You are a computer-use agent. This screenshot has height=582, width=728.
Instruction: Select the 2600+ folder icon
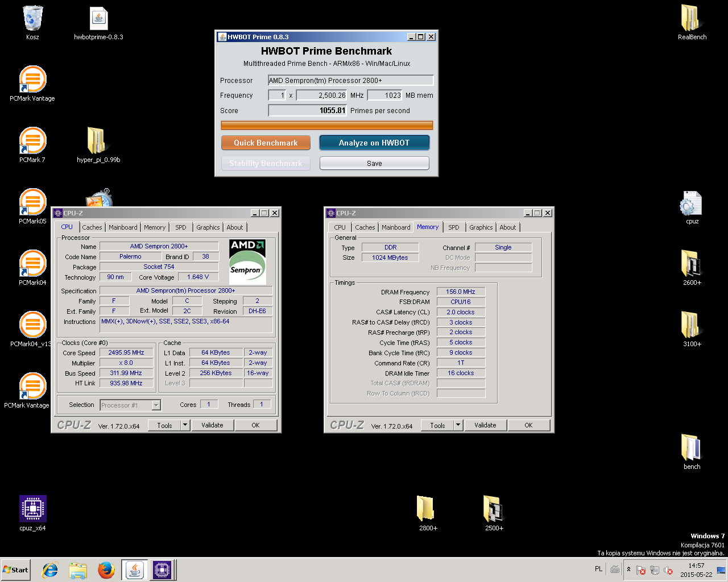click(x=690, y=264)
